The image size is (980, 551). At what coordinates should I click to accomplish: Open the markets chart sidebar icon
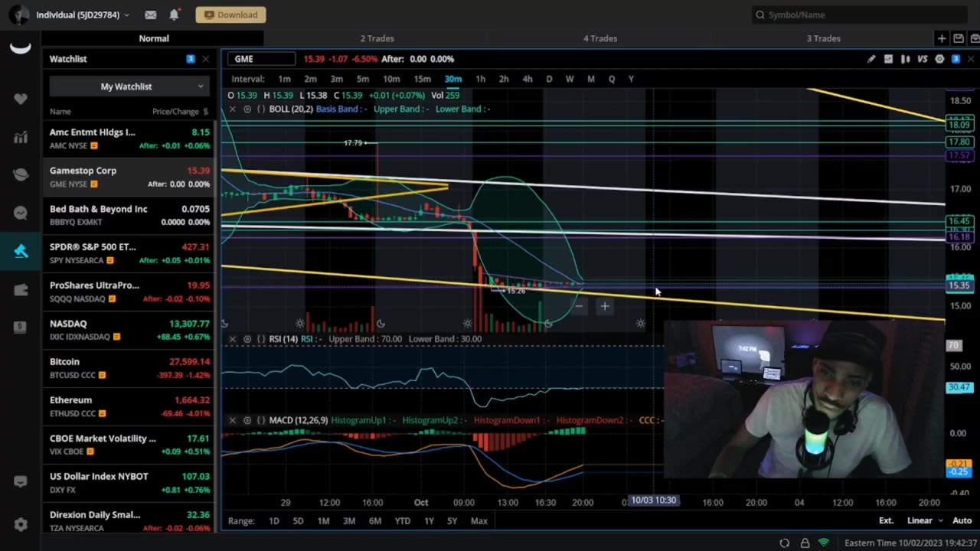point(21,137)
